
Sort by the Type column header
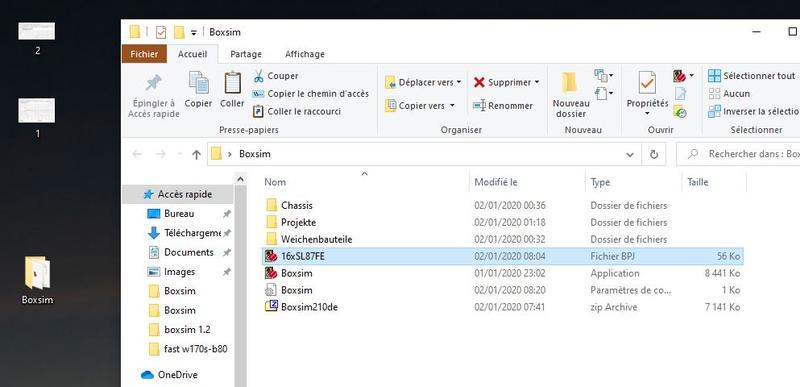(600, 182)
